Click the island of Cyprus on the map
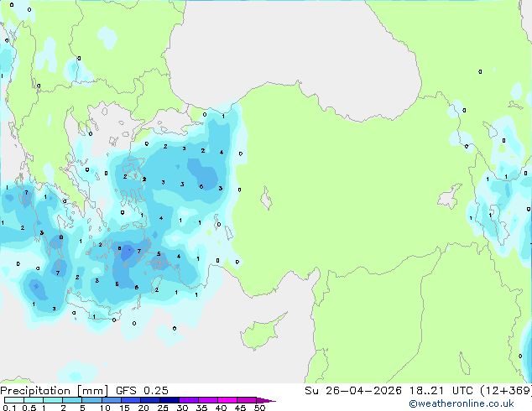This screenshot has width=532, height=411. coord(260,333)
